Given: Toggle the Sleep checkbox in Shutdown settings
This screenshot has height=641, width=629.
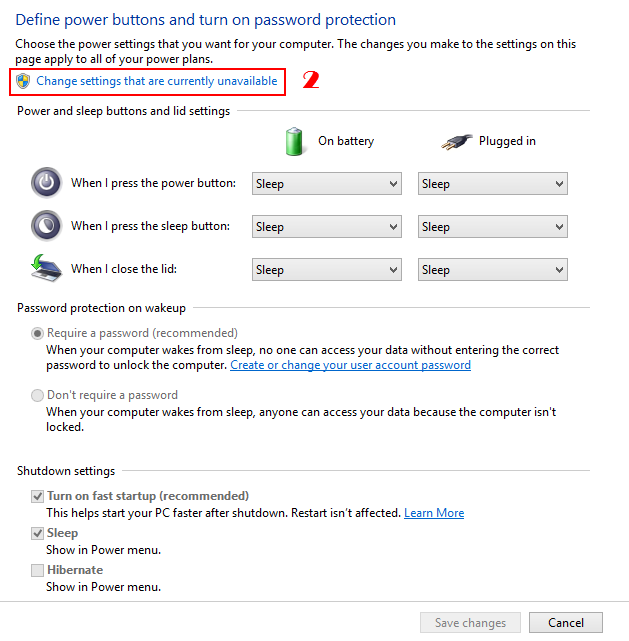Looking at the screenshot, I should (38, 534).
